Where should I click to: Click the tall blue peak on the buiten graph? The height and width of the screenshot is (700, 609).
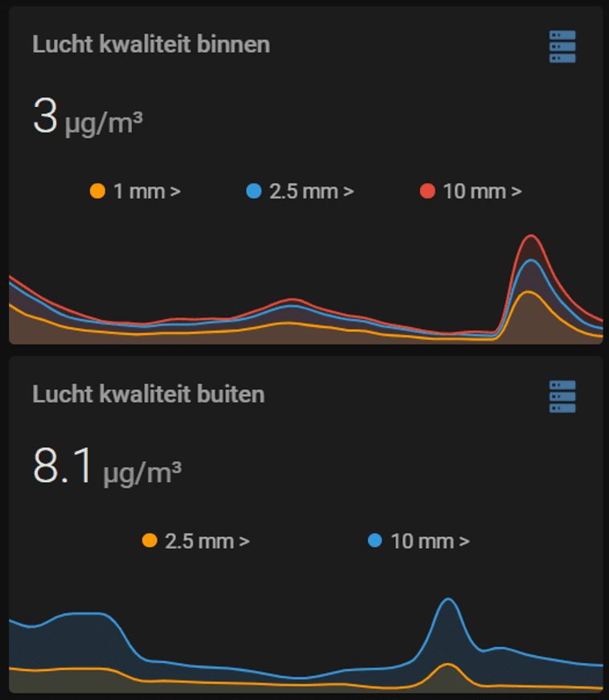[448, 600]
